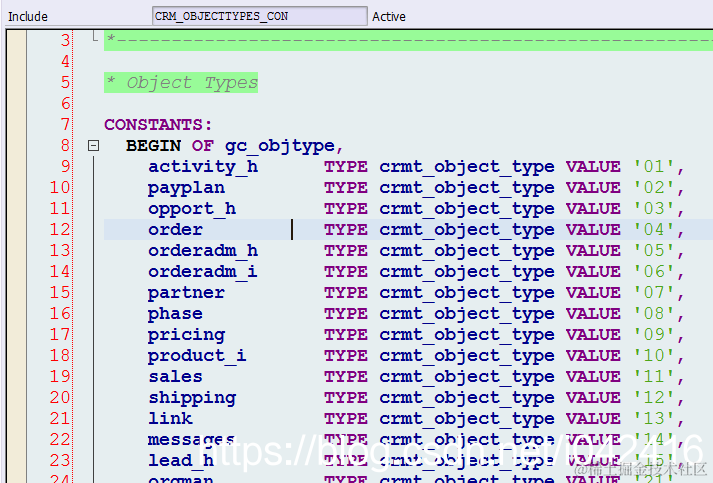Image resolution: width=713 pixels, height=483 pixels.
Task: Click the value '04' literal
Action: pyautogui.click(x=654, y=230)
